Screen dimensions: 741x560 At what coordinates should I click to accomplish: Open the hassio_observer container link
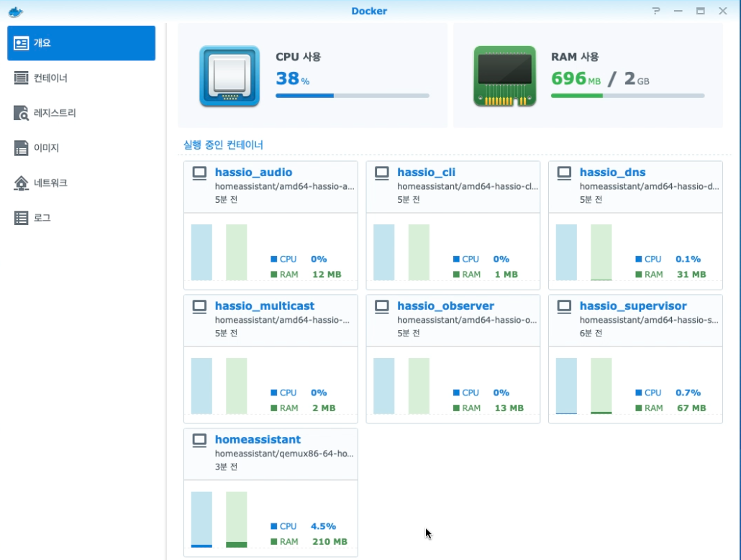click(445, 306)
